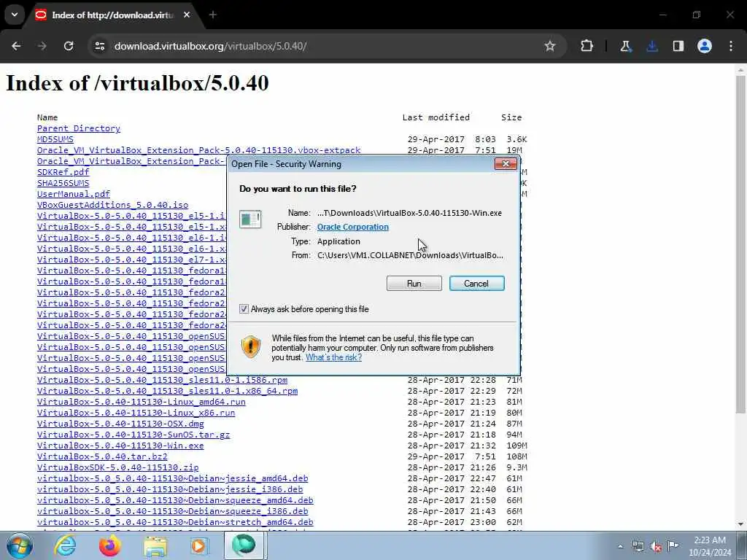
Task: Launch Internet Explorer from taskbar
Action: tap(65, 545)
